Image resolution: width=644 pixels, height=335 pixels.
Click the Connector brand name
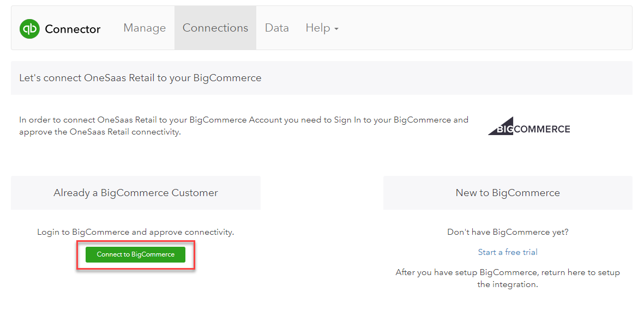pyautogui.click(x=73, y=29)
